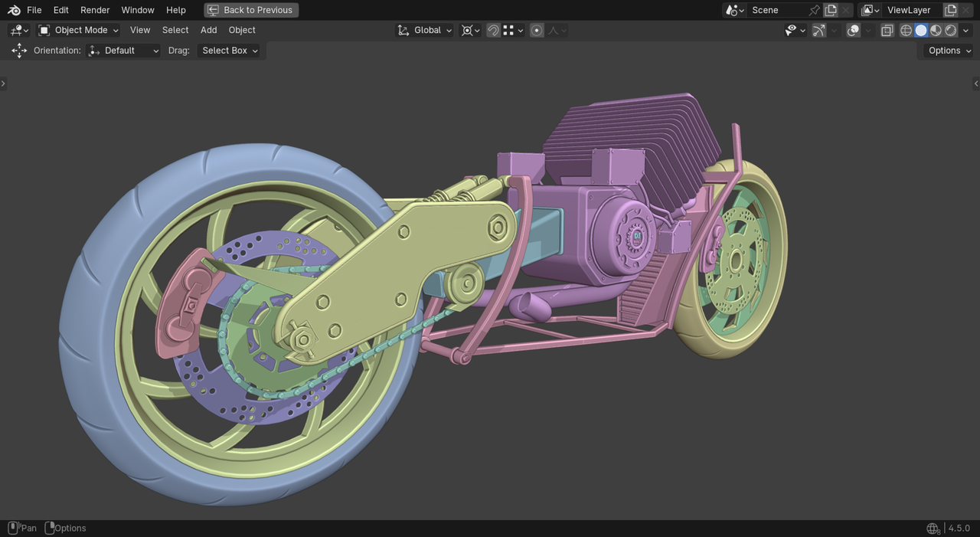
Task: Open the Object Mode dropdown
Action: point(79,30)
